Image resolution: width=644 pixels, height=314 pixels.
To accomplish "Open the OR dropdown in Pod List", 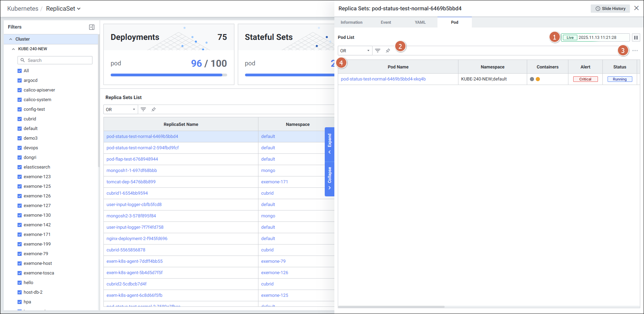I will pos(355,51).
